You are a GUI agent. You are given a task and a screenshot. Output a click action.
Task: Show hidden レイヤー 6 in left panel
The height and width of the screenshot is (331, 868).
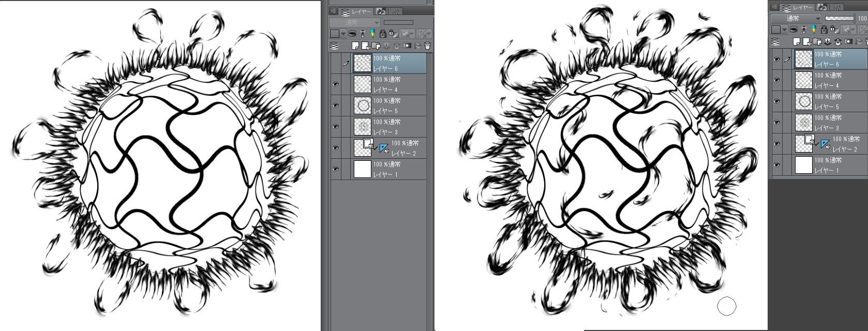pos(335,63)
